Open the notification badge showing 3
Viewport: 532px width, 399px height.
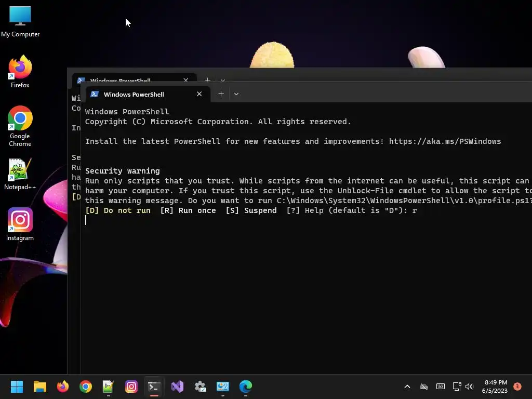(517, 386)
